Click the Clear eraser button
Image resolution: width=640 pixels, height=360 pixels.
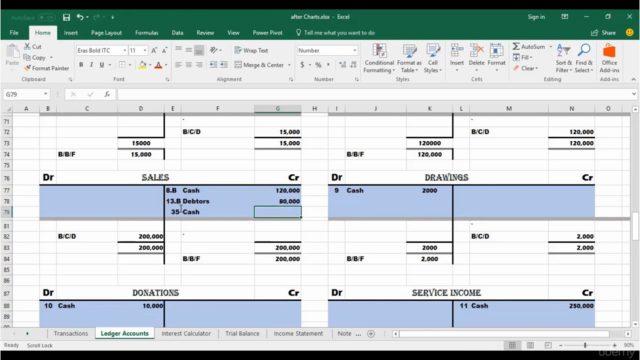[525, 68]
